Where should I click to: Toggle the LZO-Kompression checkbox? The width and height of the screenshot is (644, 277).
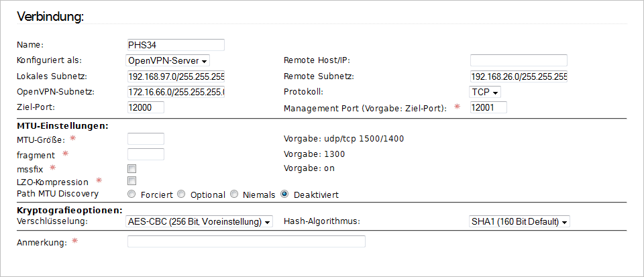tap(132, 181)
